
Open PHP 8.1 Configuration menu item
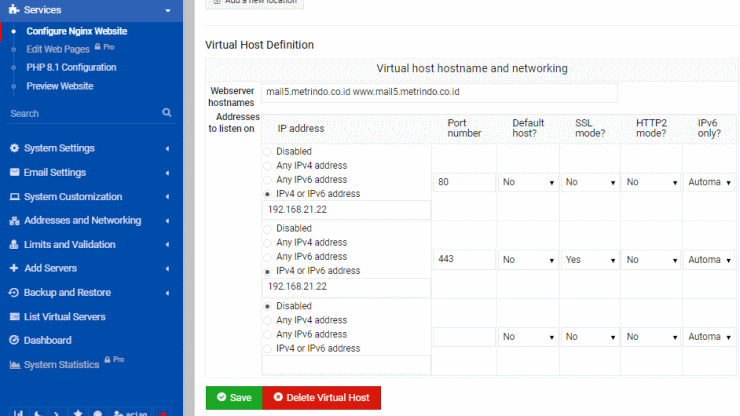71,68
